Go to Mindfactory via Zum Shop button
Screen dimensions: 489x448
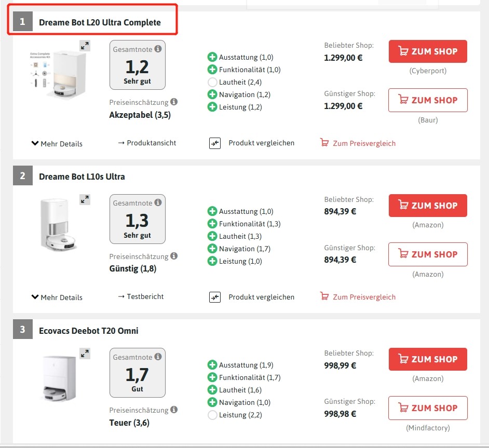coord(428,408)
